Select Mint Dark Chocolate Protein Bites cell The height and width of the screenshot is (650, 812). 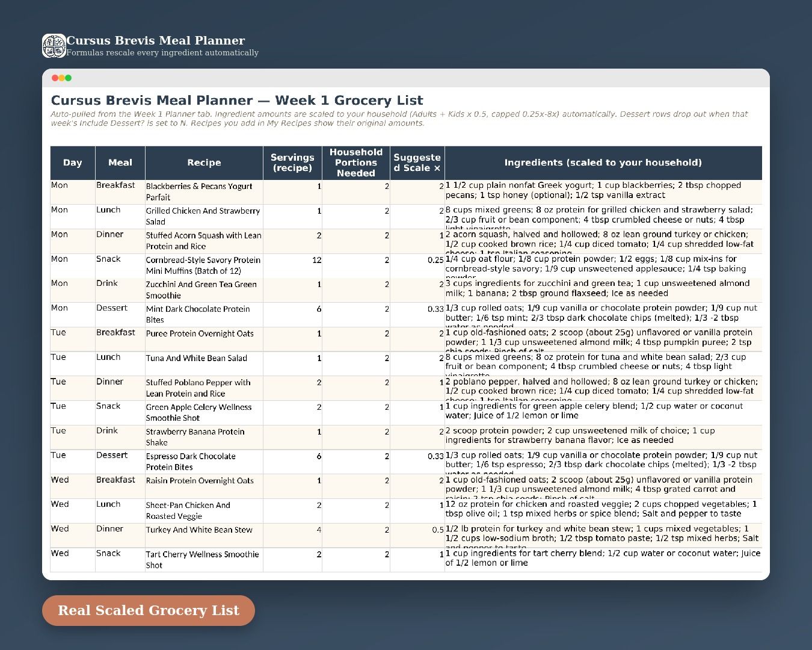coord(204,315)
